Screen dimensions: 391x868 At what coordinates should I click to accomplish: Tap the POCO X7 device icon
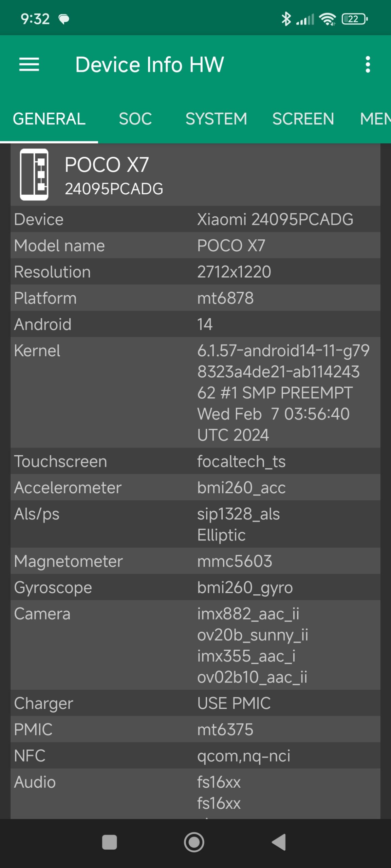click(34, 175)
